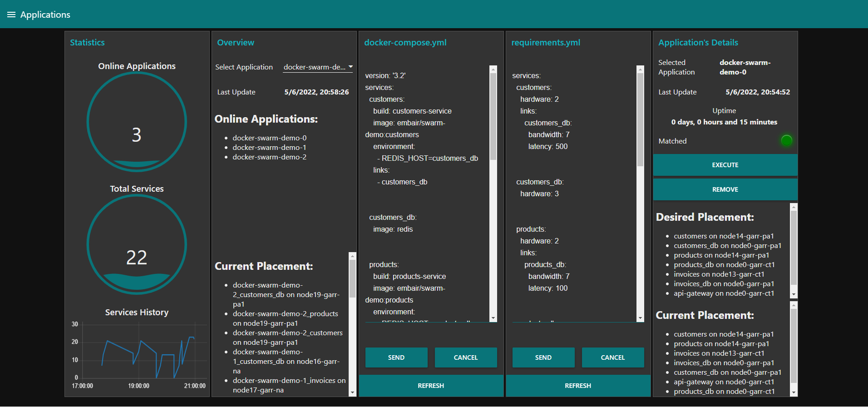Click the docker-compose.yml scrollbar thumb

(x=493, y=117)
